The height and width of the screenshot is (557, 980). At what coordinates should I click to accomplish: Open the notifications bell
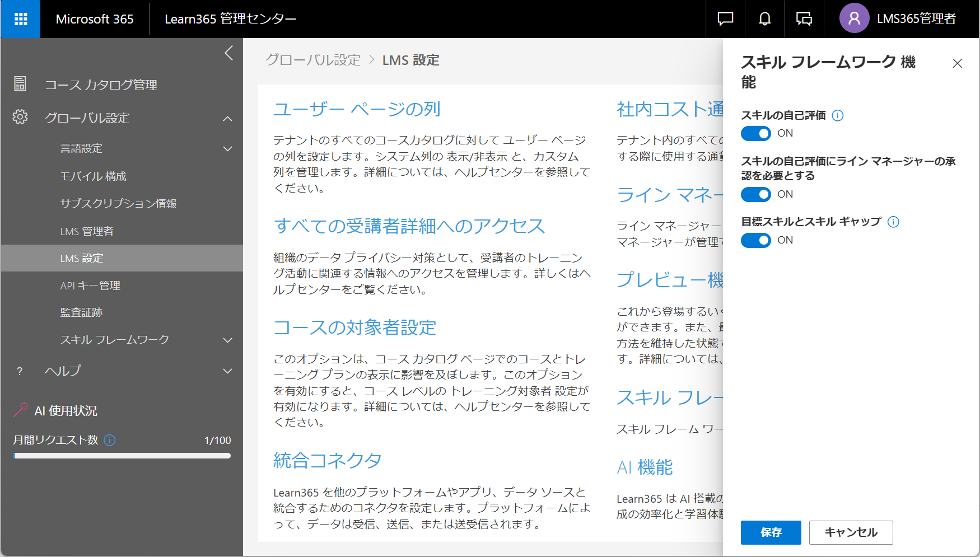point(764,18)
